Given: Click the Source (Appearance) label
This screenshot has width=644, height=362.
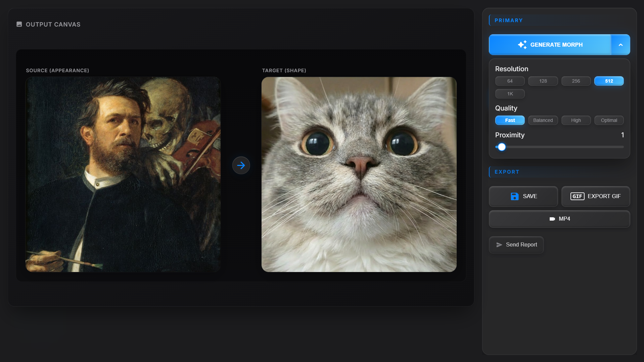Looking at the screenshot, I should 57,71.
